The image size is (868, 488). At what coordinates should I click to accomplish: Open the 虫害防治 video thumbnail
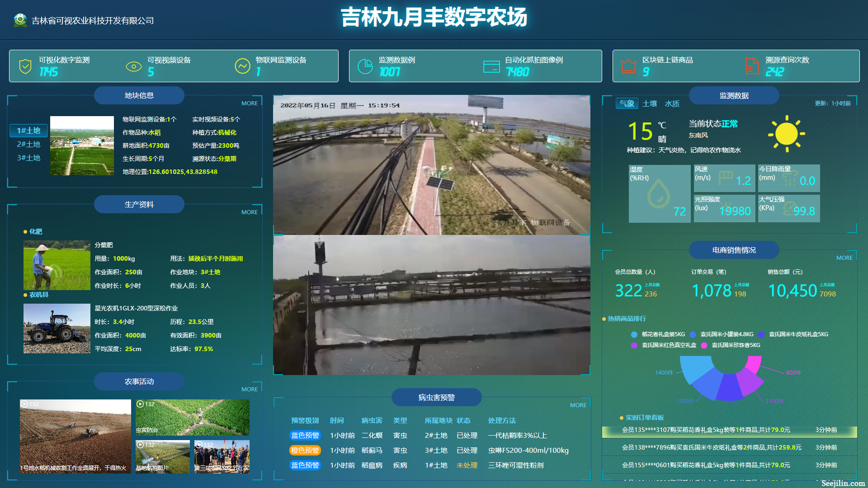pyautogui.click(x=192, y=417)
